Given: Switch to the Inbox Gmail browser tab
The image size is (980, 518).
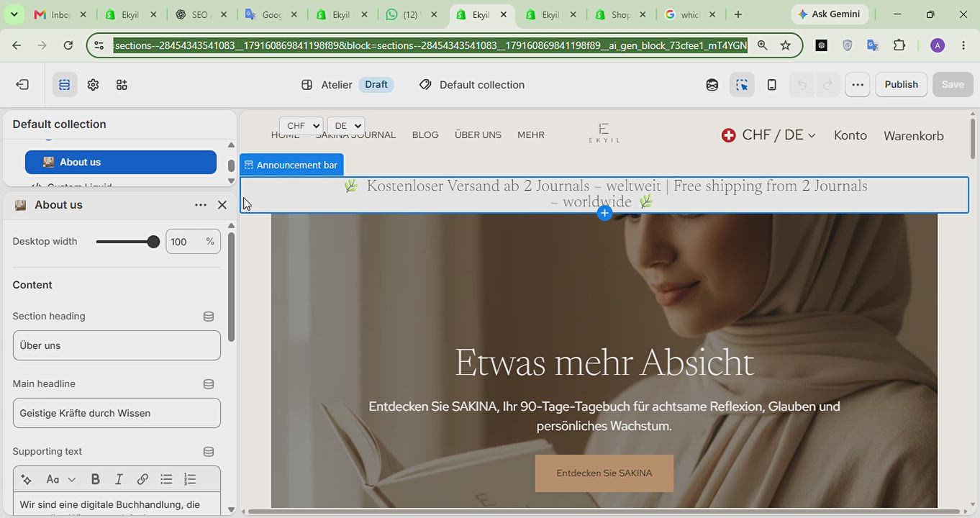Looking at the screenshot, I should pyautogui.click(x=60, y=14).
